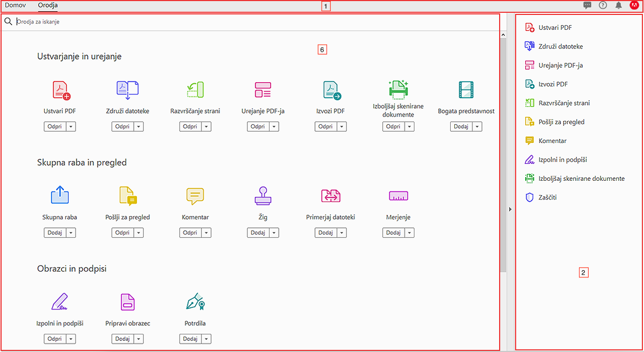This screenshot has width=644, height=352.
Task: Expand the dropdown arrow under Merjenje
Action: pos(409,233)
